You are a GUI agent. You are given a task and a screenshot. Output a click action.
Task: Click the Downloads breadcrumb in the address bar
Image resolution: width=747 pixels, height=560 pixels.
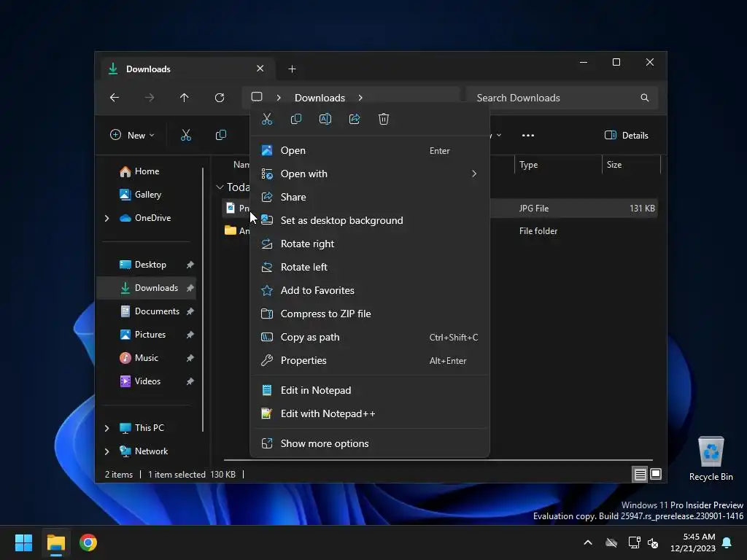pos(320,98)
